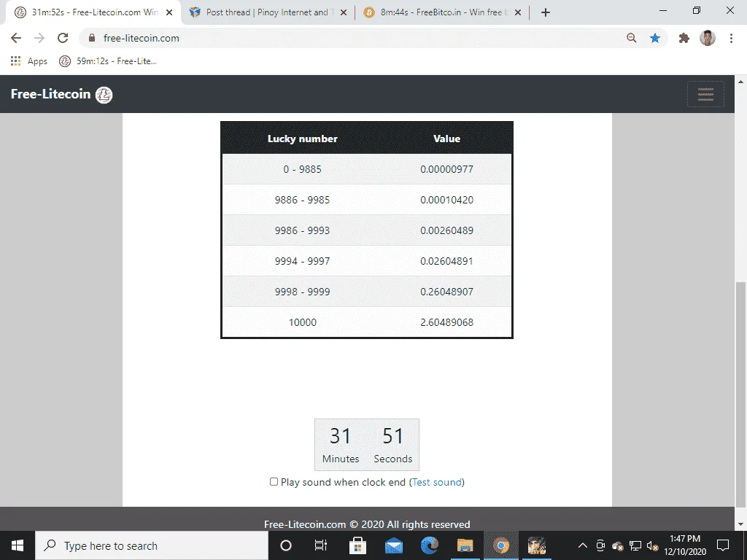Open the Mail app in the taskbar
This screenshot has width=747, height=560.
393,545
